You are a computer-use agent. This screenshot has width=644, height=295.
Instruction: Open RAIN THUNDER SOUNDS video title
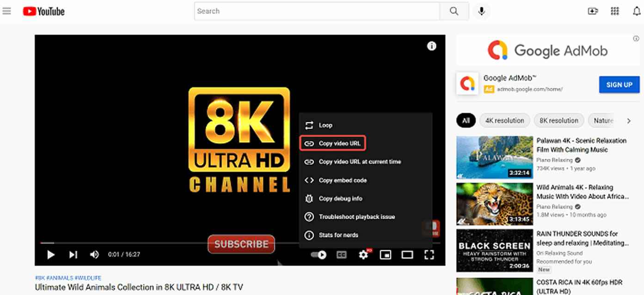(x=583, y=238)
